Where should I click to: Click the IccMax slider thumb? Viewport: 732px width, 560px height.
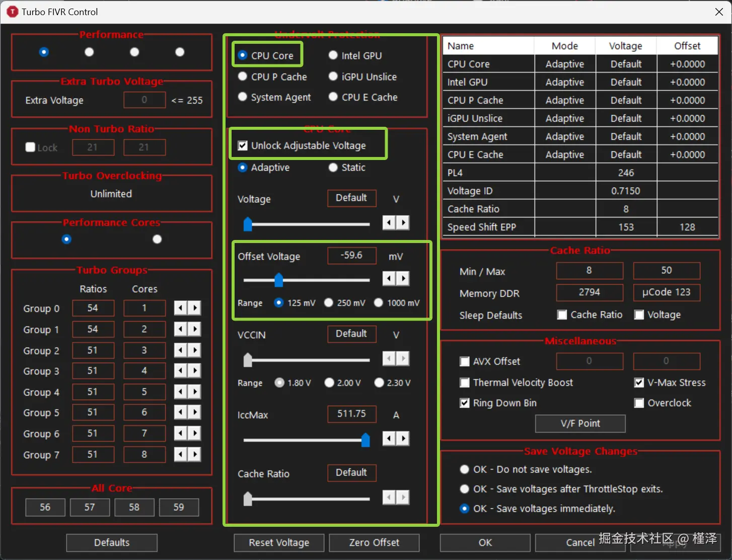[x=365, y=440]
